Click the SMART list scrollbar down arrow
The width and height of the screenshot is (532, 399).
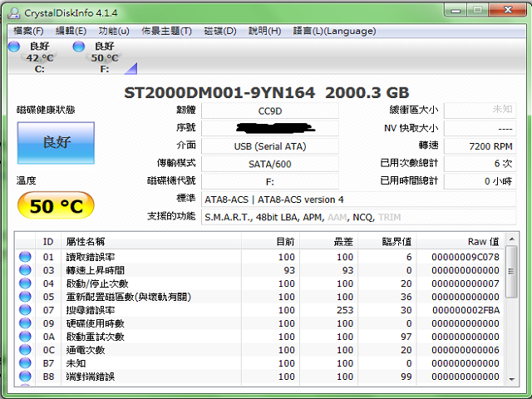pos(512,379)
